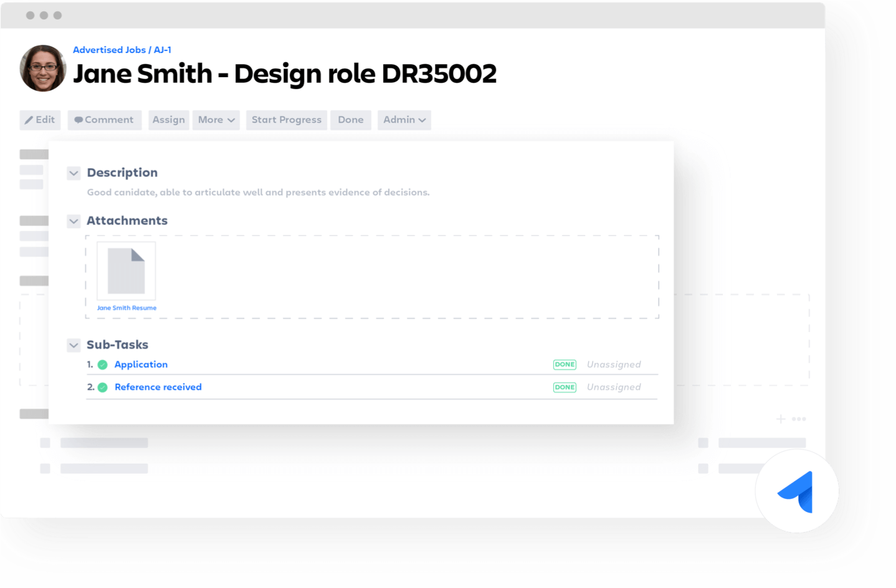This screenshot has width=896, height=588.
Task: Open the Admin dropdown menu
Action: pos(404,120)
